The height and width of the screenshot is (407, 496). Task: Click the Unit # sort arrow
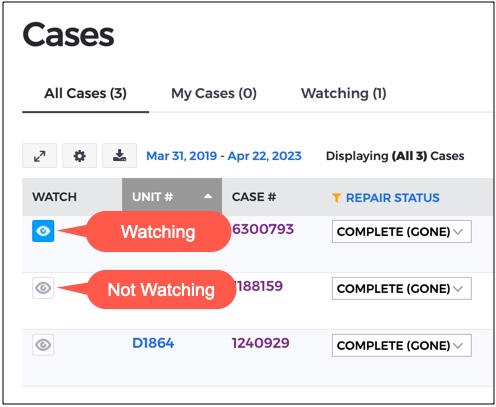click(208, 196)
